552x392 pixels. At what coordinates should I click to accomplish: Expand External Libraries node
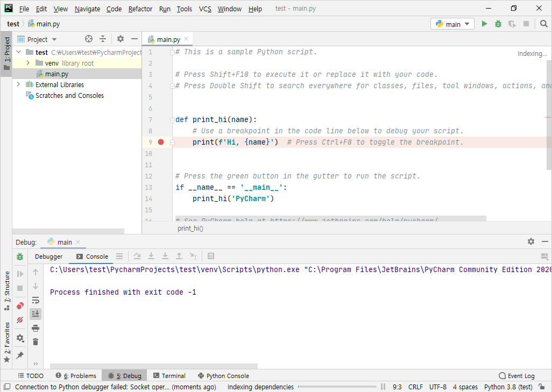[19, 84]
